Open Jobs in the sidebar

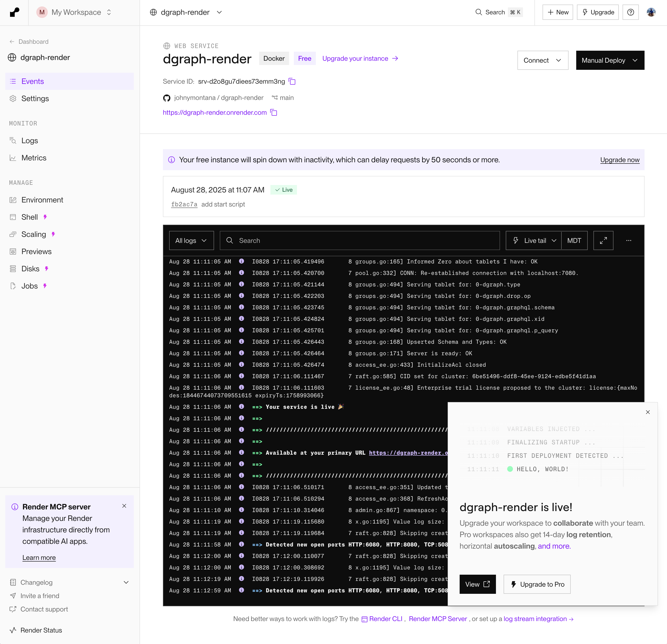click(x=70, y=286)
